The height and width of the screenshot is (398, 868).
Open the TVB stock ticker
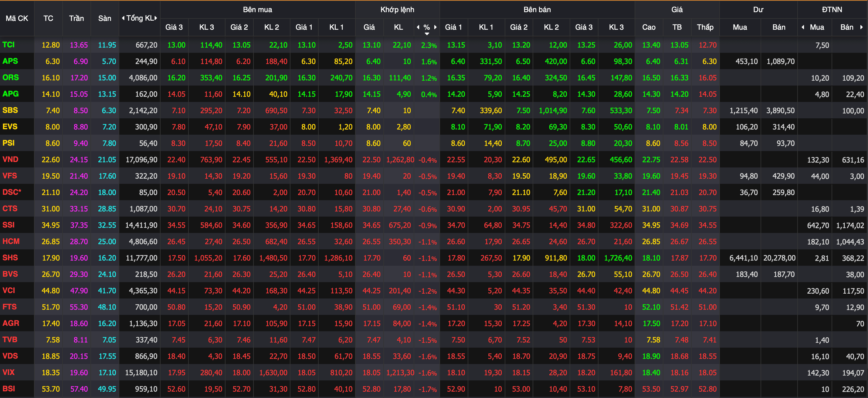10,340
